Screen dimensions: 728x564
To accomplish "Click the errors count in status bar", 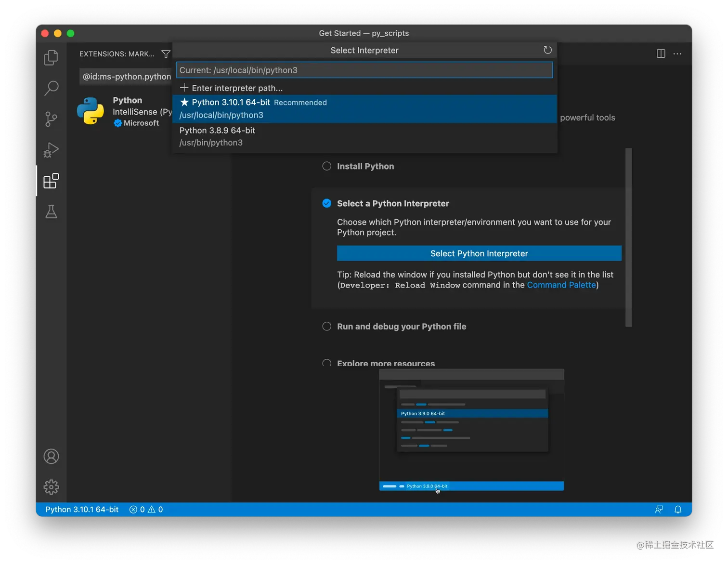I will tap(137, 510).
